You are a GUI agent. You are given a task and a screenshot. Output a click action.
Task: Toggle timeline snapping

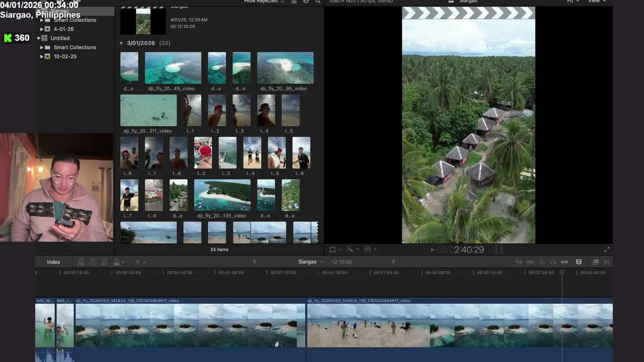[565, 262]
